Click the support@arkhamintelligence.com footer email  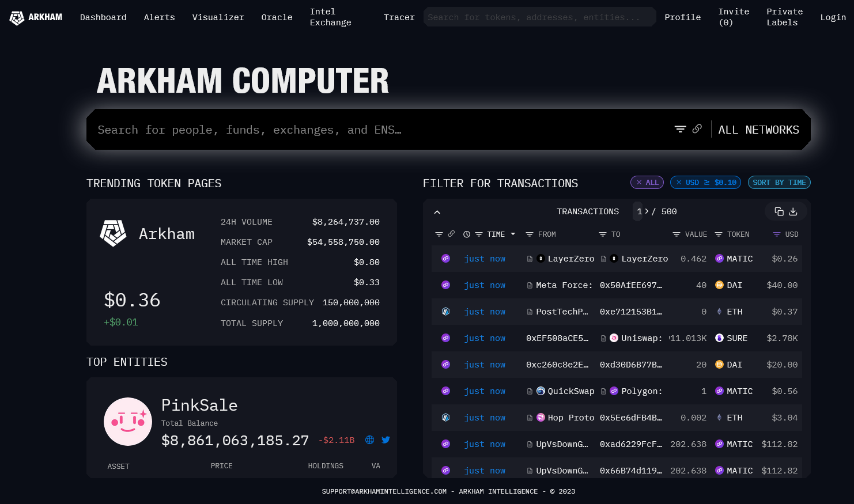coord(384,491)
